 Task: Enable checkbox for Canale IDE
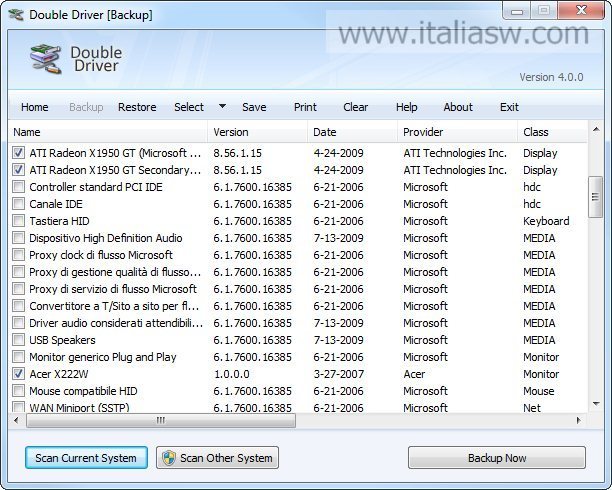[18, 204]
